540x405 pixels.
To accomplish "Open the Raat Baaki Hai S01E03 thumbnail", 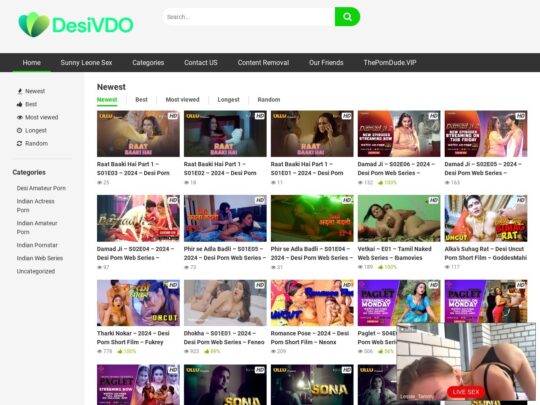I will coord(138,134).
